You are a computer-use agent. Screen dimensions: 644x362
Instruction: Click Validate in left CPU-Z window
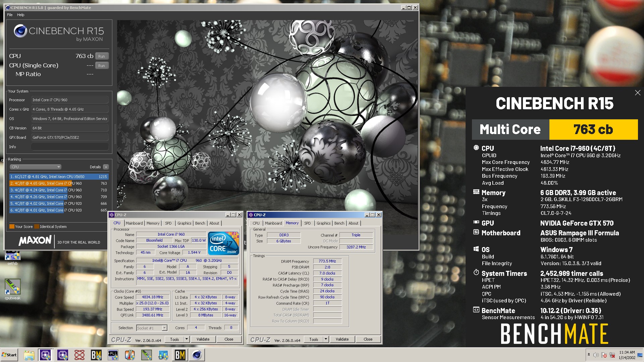pos(203,339)
